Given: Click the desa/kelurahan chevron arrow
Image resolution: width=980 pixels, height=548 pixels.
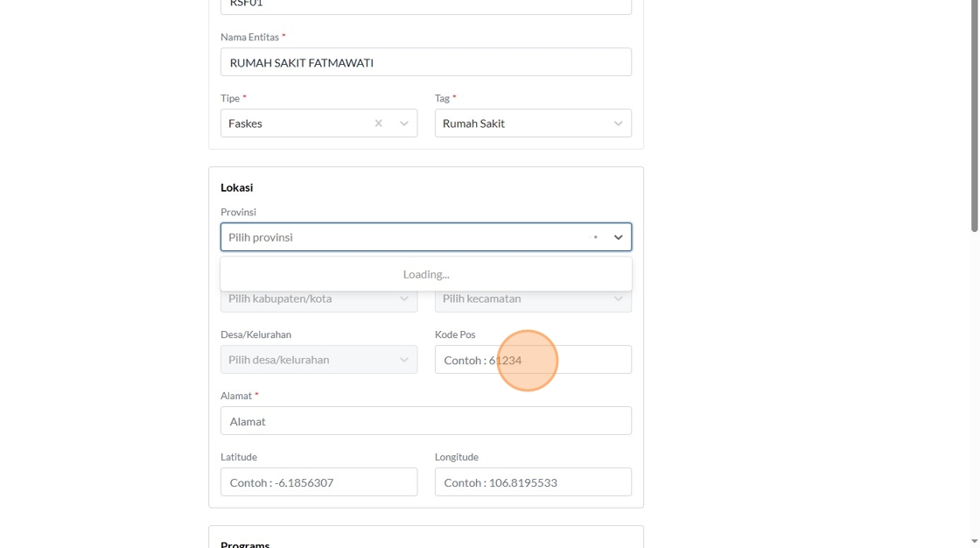Looking at the screenshot, I should click(404, 360).
